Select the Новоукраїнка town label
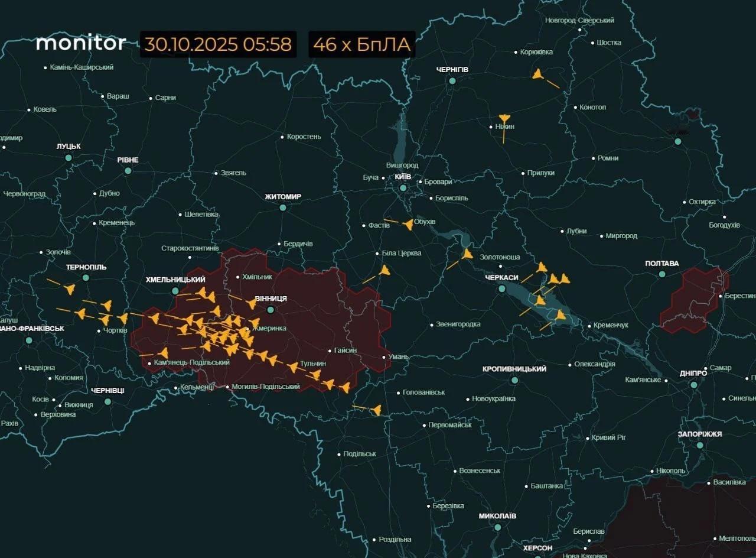 pos(494,398)
